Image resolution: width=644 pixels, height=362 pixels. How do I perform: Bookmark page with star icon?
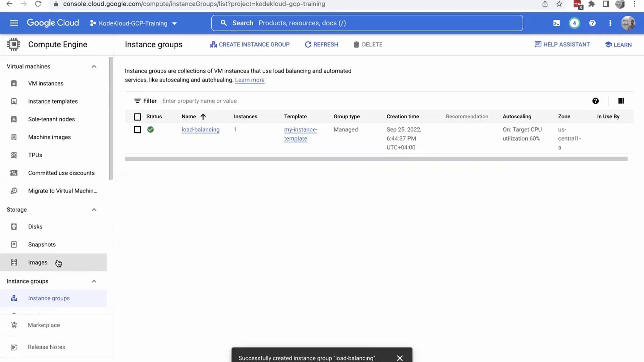pos(559,4)
